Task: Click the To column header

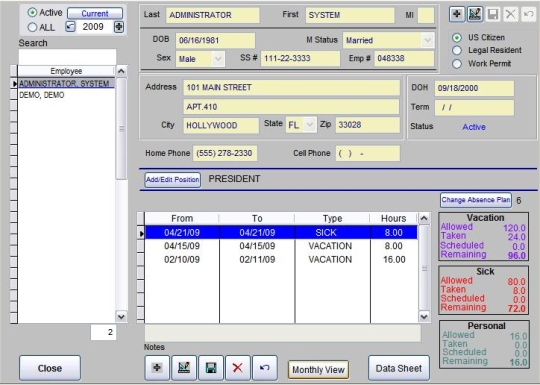Action: [x=257, y=219]
